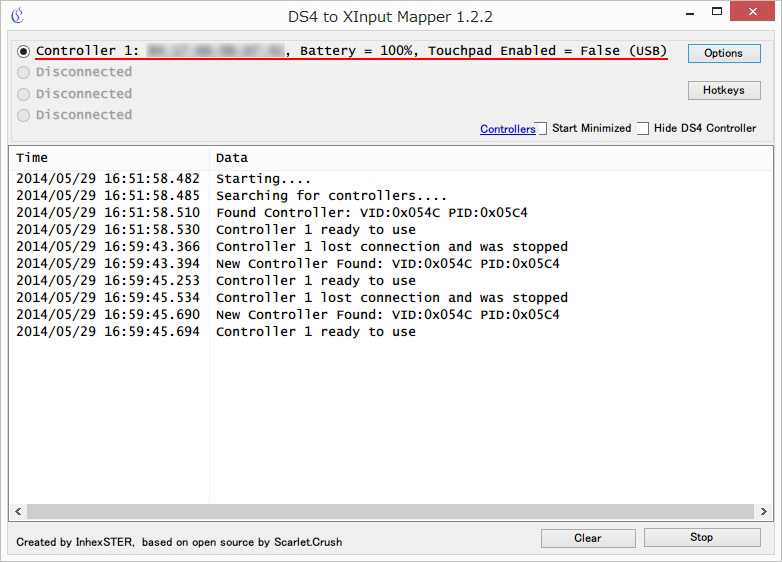Select the log row timestamped 16:59:45.690
Image resolution: width=782 pixels, height=562 pixels.
click(391, 315)
